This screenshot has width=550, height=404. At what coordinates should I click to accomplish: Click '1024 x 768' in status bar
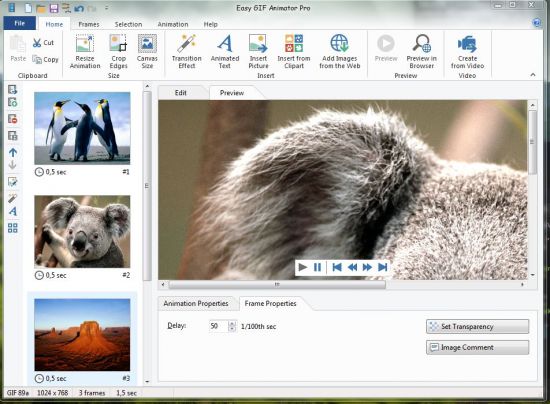point(53,393)
